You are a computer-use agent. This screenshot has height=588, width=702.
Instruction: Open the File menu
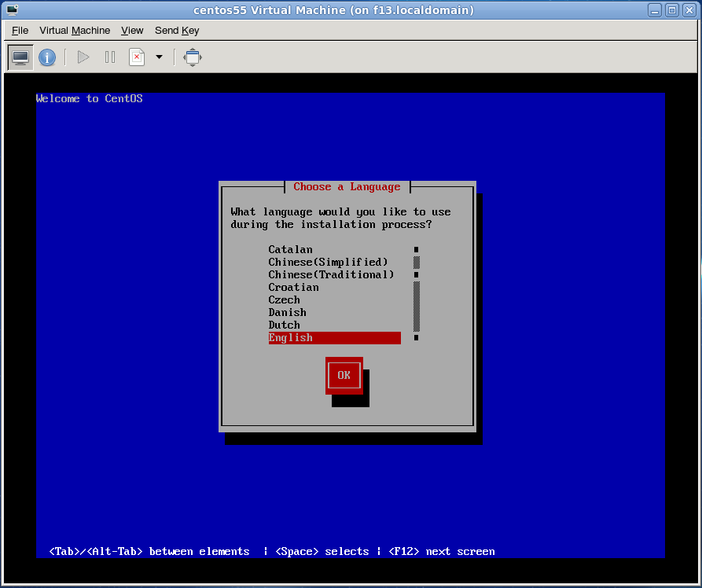tap(19, 31)
